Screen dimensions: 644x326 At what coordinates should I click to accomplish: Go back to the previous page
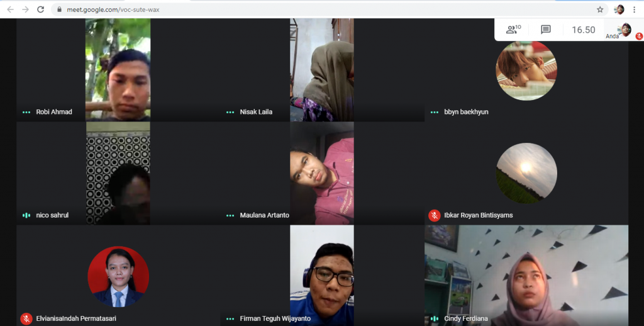pos(10,9)
